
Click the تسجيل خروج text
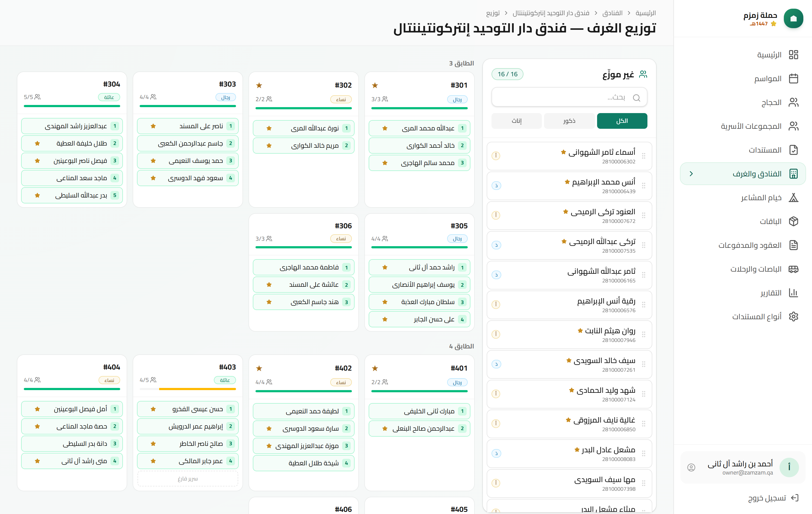[767, 498]
